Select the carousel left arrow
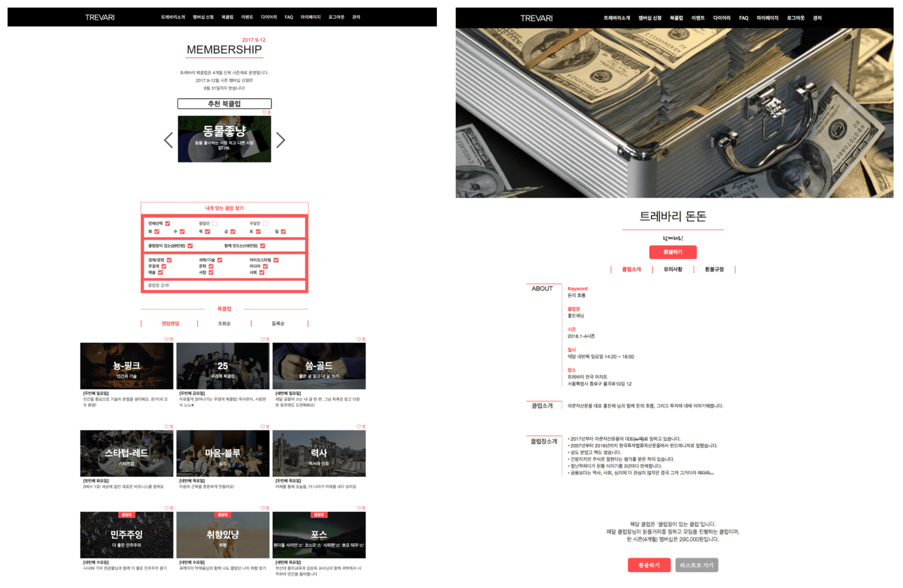Screen dimensions: 903x588 [168, 140]
